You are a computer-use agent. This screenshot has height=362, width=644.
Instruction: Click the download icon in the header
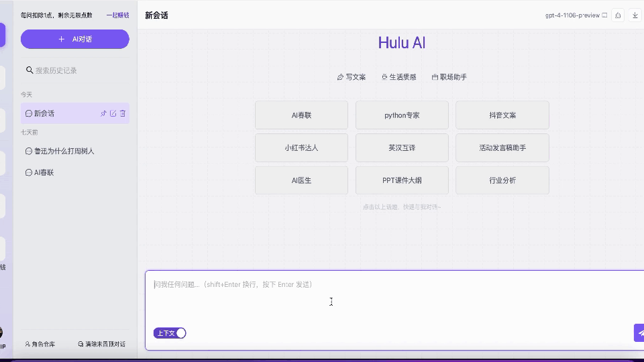635,15
